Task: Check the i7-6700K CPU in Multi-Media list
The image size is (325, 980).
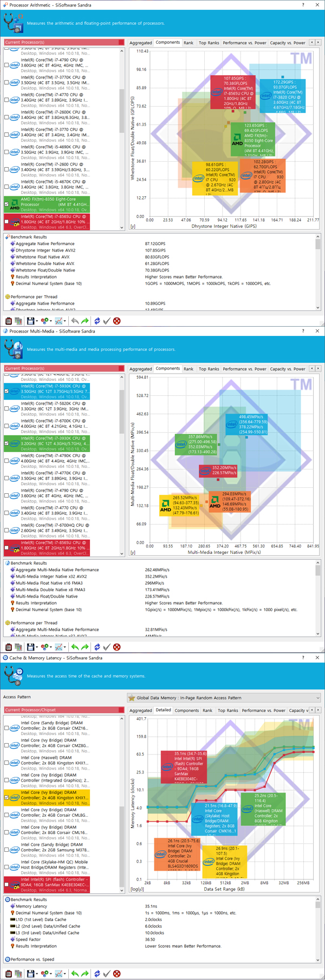Action: tap(6, 426)
